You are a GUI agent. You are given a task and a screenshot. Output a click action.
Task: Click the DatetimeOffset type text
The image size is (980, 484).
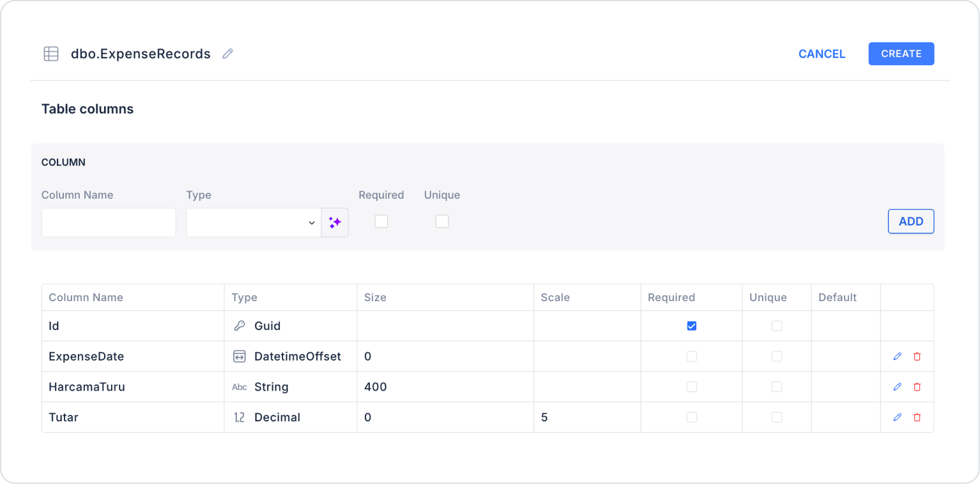(x=298, y=356)
